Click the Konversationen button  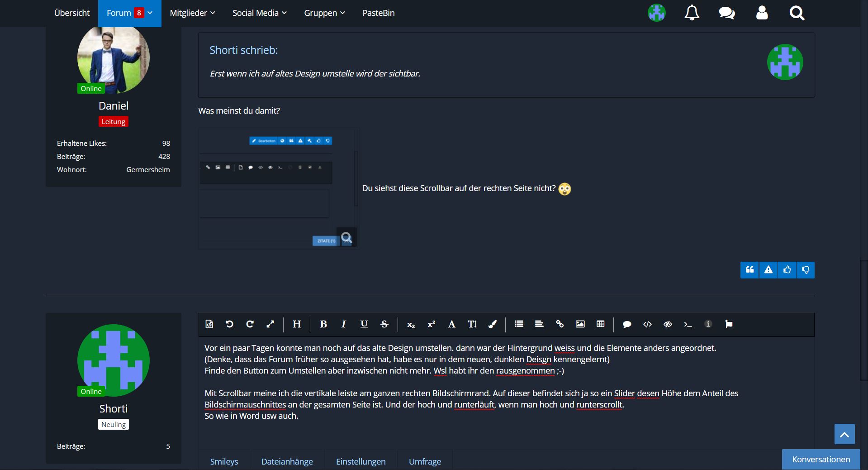pyautogui.click(x=821, y=459)
